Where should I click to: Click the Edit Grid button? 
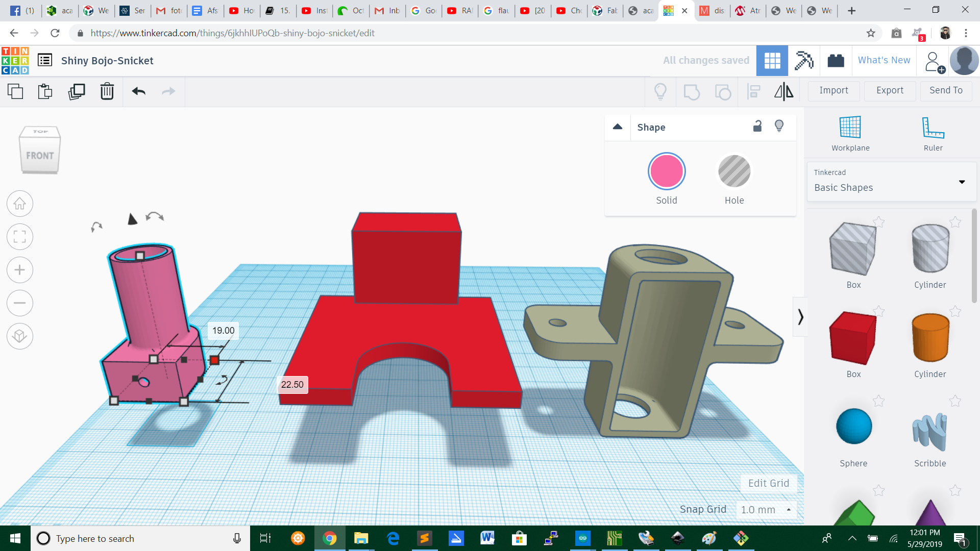click(769, 483)
